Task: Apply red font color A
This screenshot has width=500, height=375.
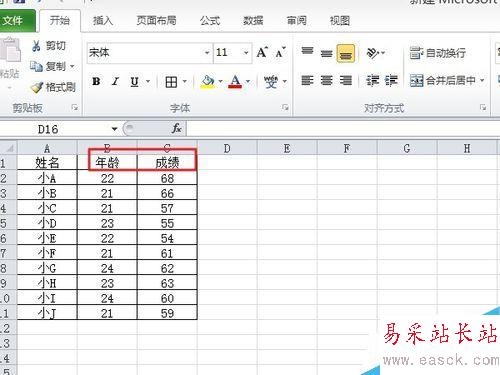Action: pos(235,82)
